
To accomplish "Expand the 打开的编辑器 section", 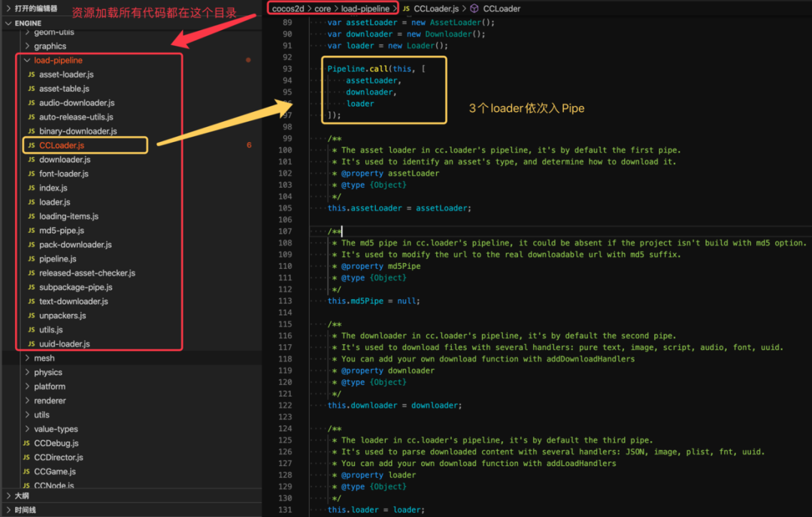I will tap(8, 8).
